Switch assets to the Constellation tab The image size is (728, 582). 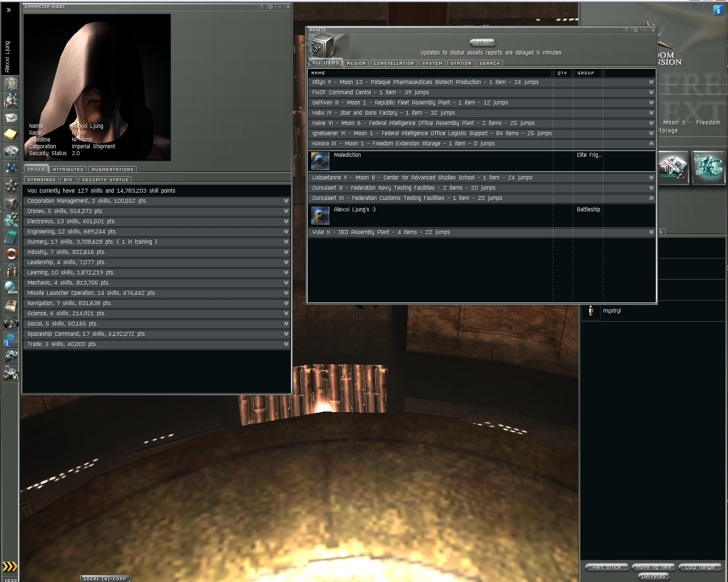tap(394, 63)
